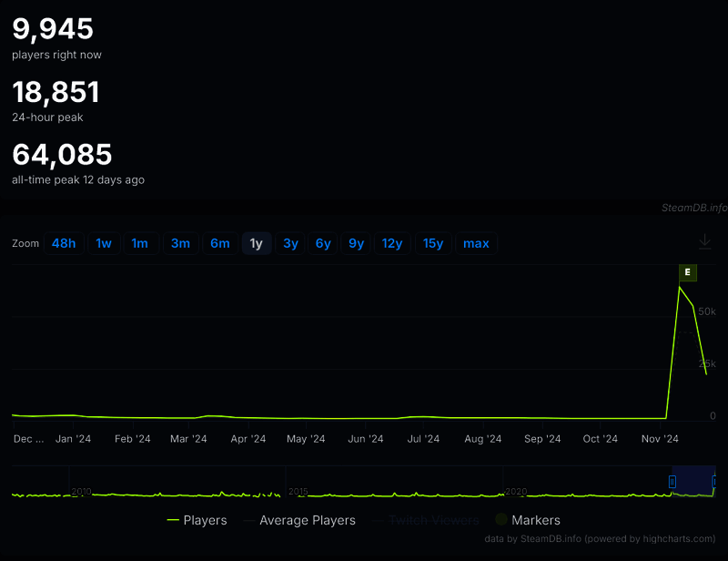The image size is (728, 561).
Task: Toggle the Markers legend item
Action: pos(527,520)
